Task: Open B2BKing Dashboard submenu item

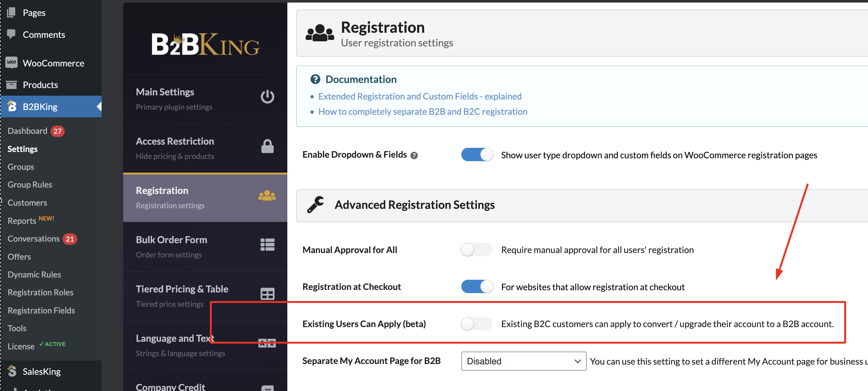Action: [27, 131]
